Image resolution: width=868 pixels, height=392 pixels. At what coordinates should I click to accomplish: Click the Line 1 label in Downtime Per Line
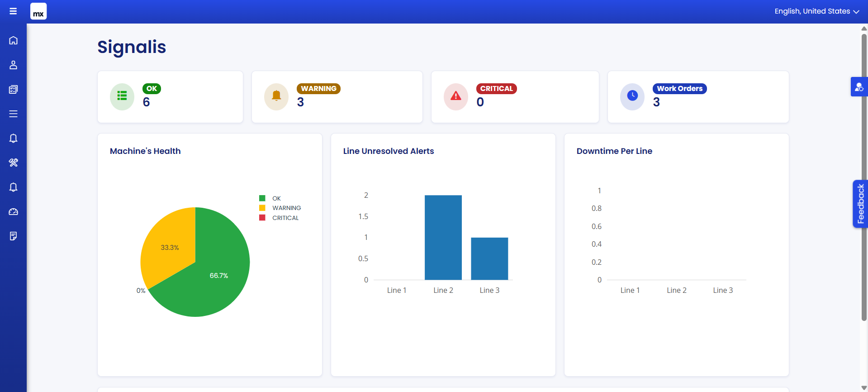[630, 290]
